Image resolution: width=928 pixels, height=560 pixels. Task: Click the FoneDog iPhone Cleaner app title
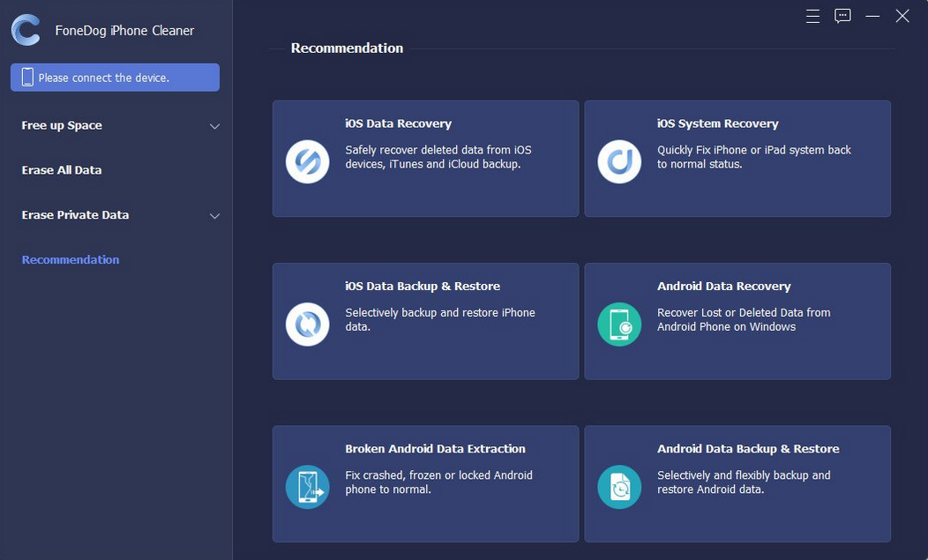point(124,30)
